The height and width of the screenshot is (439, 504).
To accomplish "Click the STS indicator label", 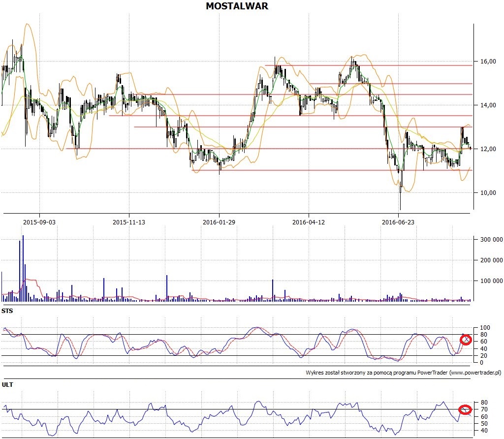I will [x=7, y=311].
